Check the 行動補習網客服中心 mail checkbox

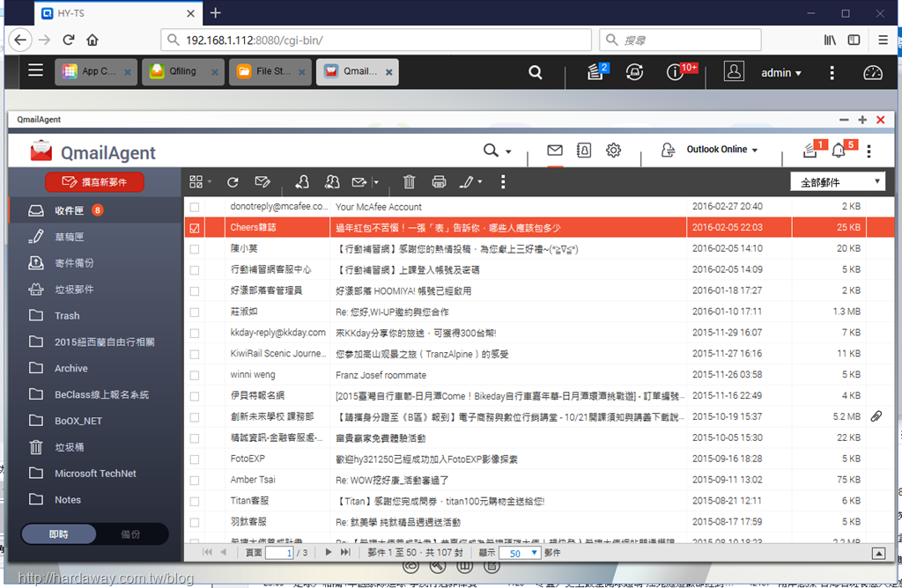click(195, 270)
